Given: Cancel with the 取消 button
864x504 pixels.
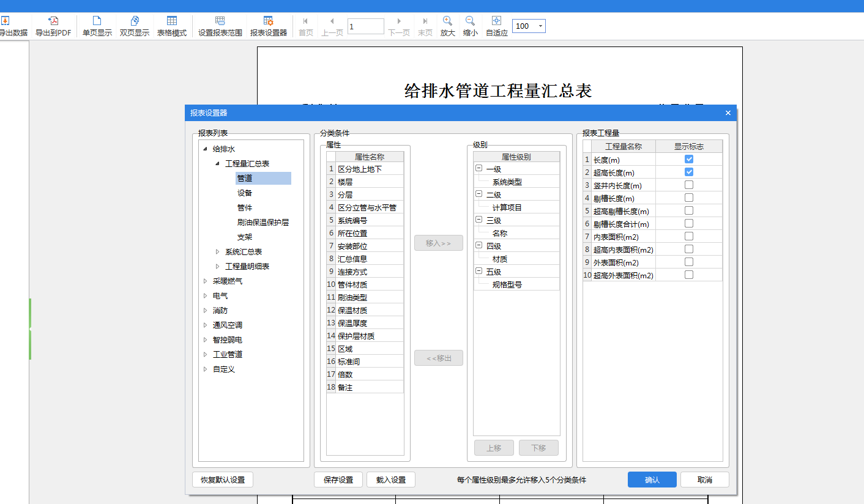Looking at the screenshot, I should pos(705,480).
